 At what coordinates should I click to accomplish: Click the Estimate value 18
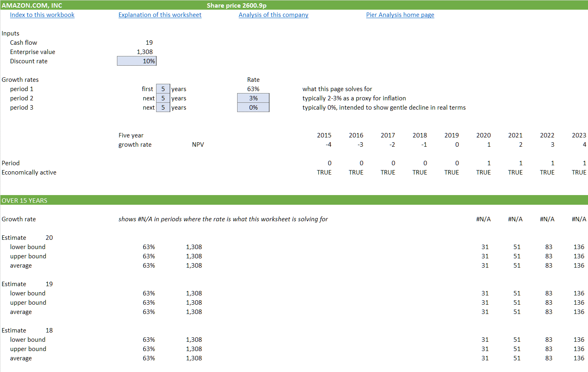[49, 330]
